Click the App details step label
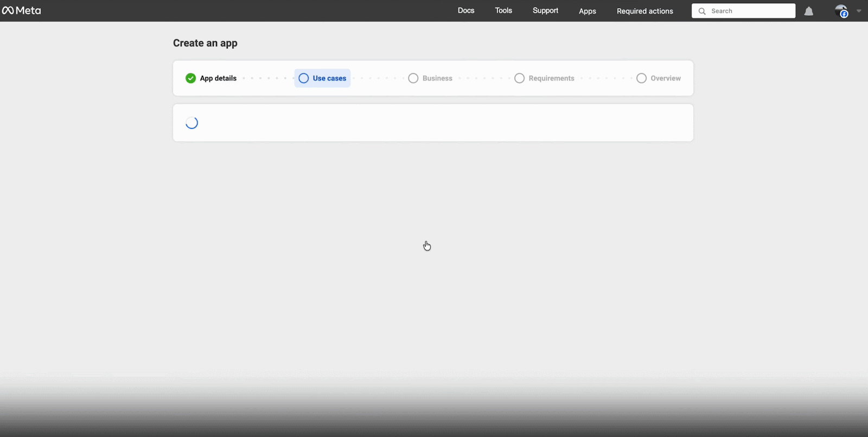The image size is (868, 437). tap(218, 78)
